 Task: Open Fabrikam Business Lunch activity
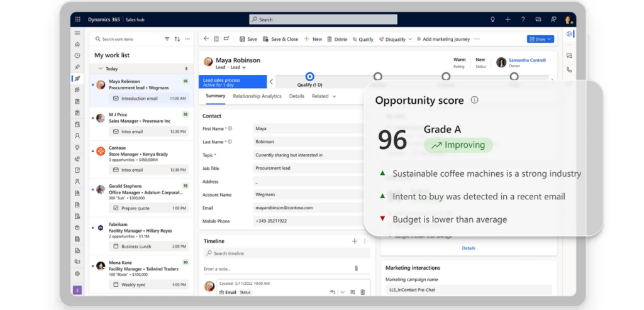(149, 246)
